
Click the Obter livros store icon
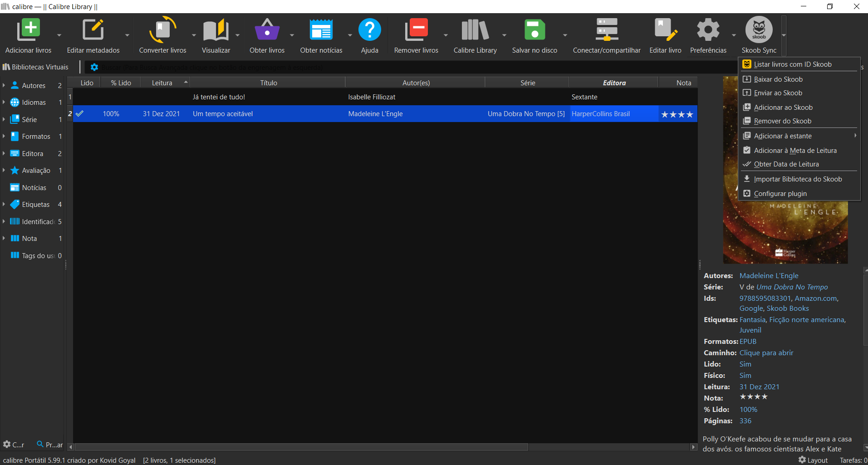267,30
